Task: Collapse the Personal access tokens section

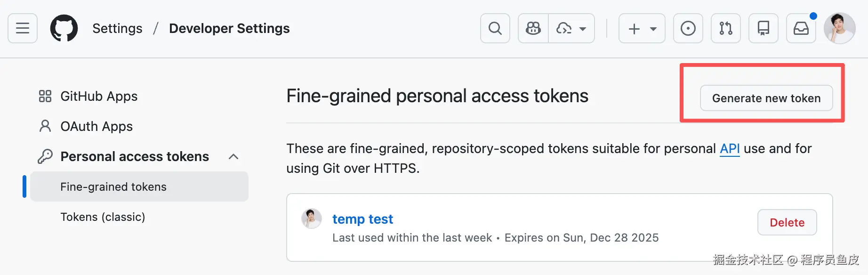Action: 233,156
